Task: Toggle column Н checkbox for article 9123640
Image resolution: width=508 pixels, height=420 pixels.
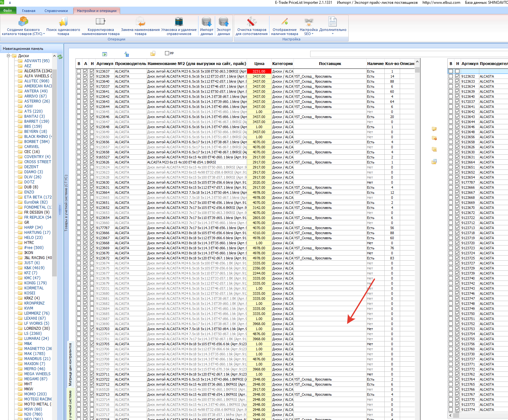Action: pyautogui.click(x=92, y=81)
